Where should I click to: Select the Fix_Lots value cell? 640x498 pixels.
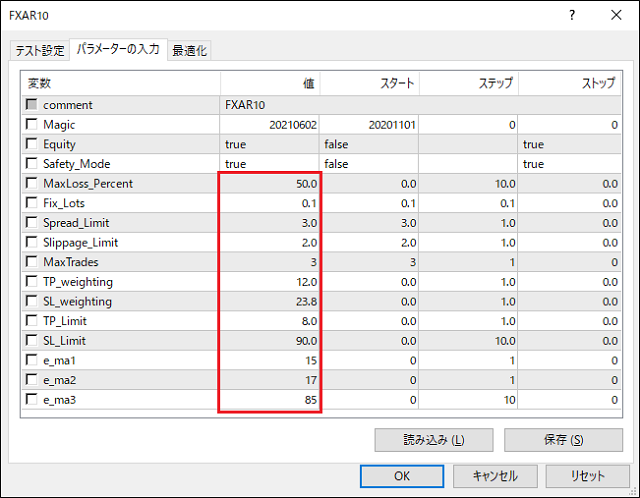pos(270,203)
